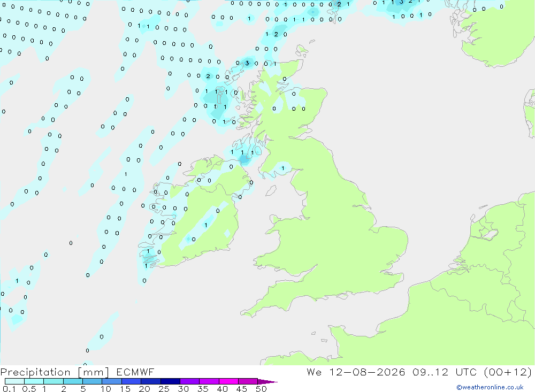Click the 40–45 mm magenta legend box
The height and width of the screenshot is (392, 535).
click(228, 381)
